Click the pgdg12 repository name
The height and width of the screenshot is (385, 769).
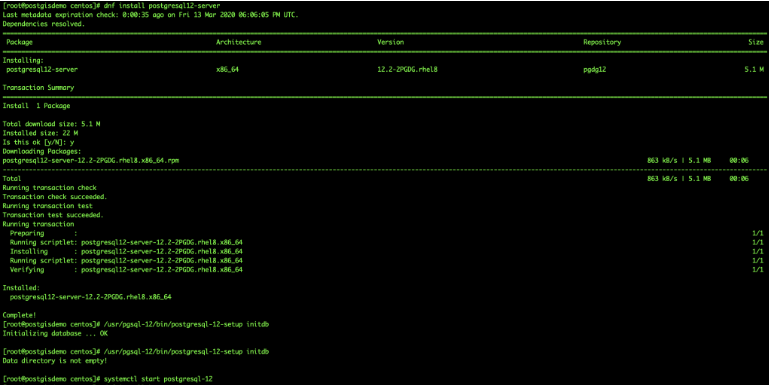594,70
